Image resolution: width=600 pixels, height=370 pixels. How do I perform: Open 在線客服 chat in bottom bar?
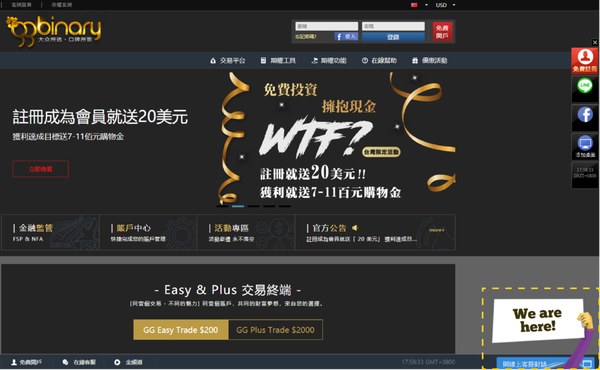pyautogui.click(x=79, y=362)
